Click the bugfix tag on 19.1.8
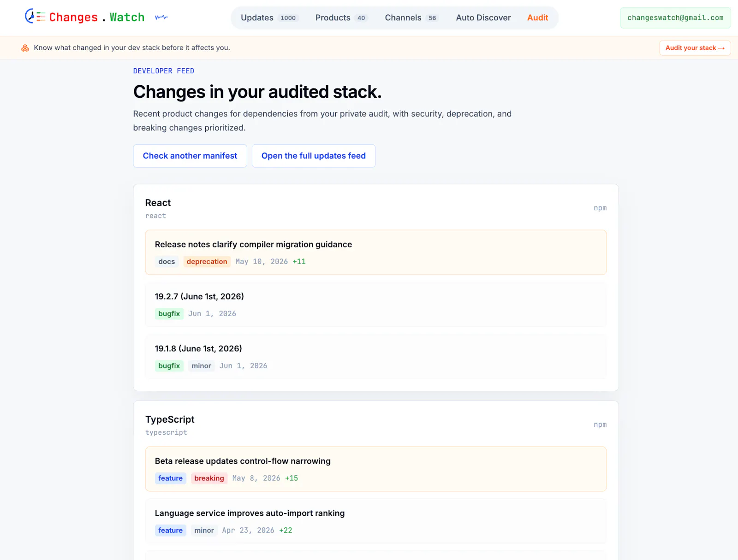 pos(169,366)
